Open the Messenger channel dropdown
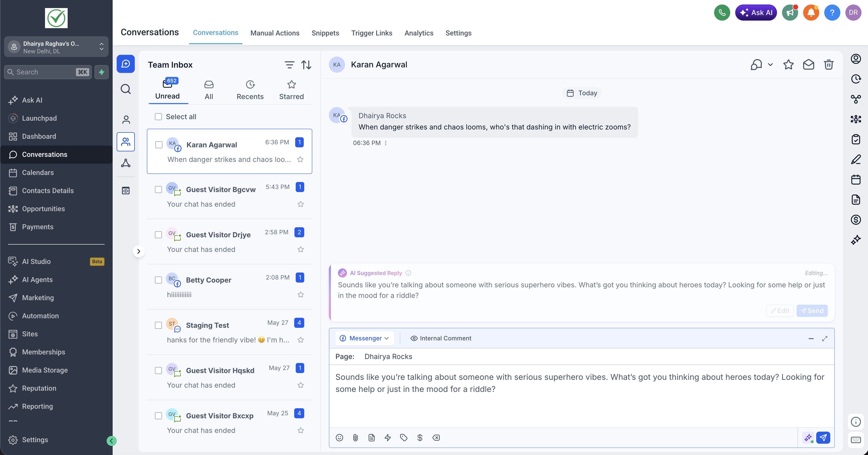 364,338
